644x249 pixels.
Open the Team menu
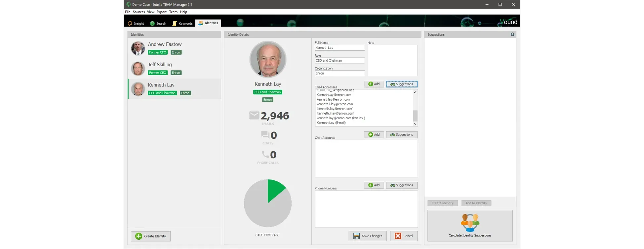[x=173, y=12]
